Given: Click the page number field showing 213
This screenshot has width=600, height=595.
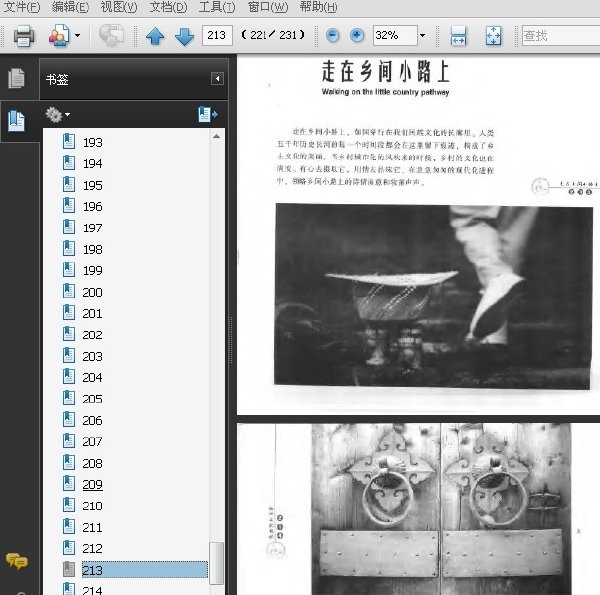Looking at the screenshot, I should [x=217, y=36].
